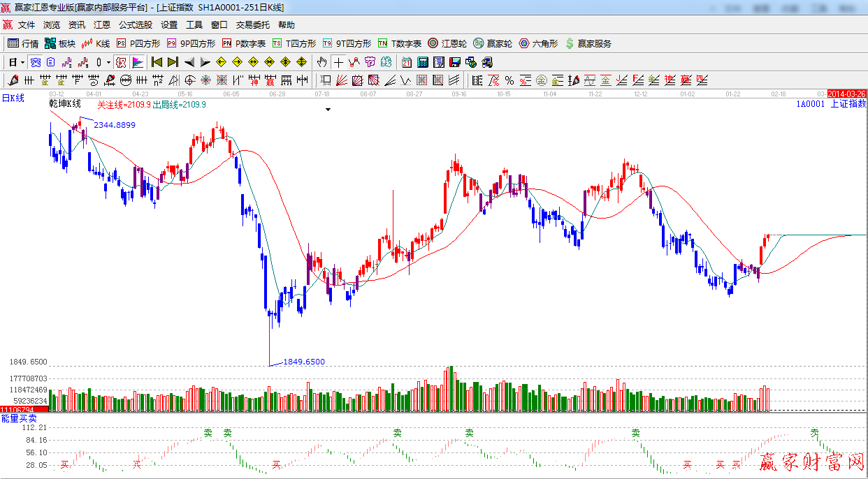
Task: Expand the 日 period dropdown arrow
Action: 22,62
